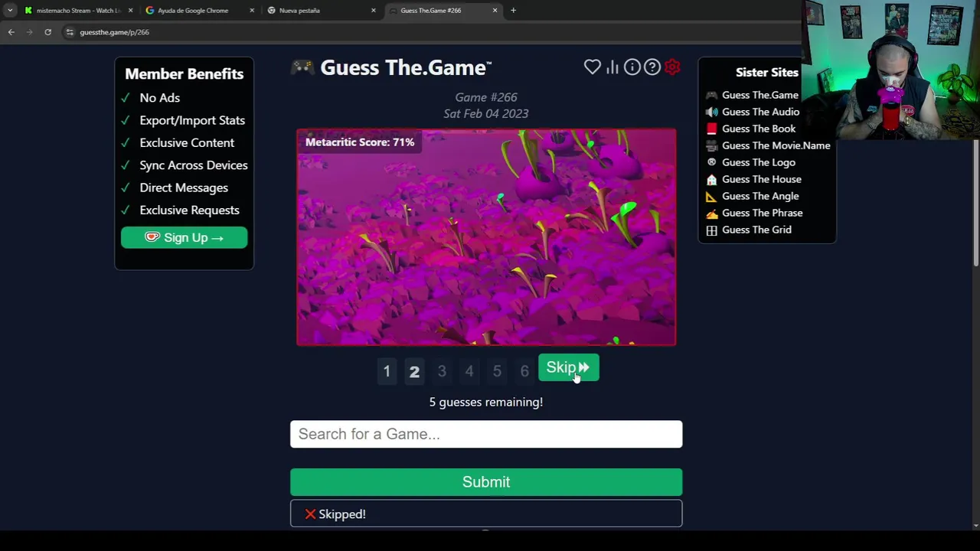The image size is (980, 551).
Task: Click the green Submit button
Action: [486, 482]
